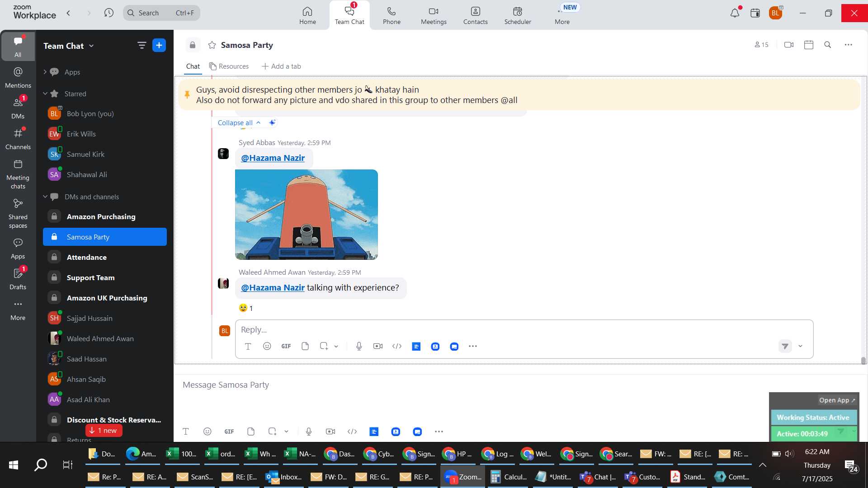Viewport: 868px width, 488px height.
Task: Send the thread reply
Action: point(785,346)
